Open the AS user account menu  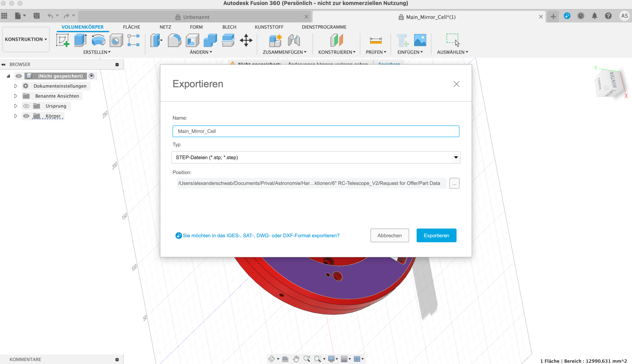click(624, 16)
